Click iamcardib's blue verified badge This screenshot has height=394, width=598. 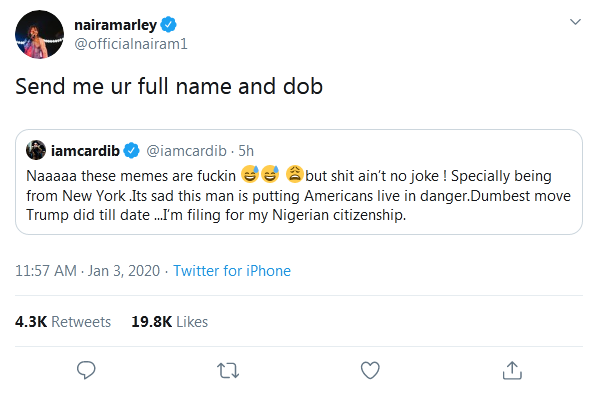131,151
